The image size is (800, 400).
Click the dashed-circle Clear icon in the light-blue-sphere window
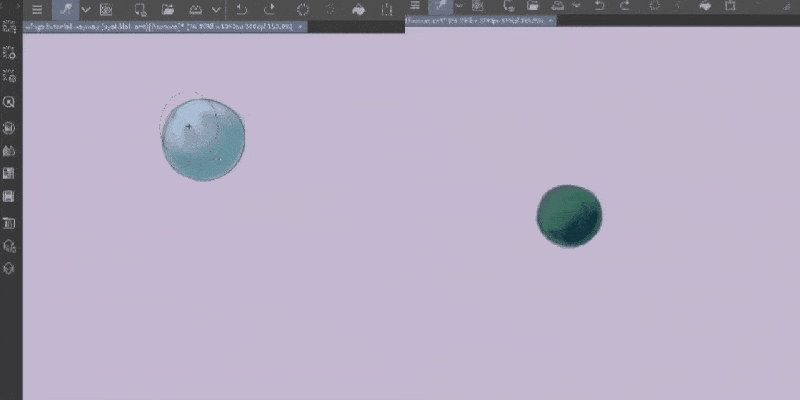point(303,10)
